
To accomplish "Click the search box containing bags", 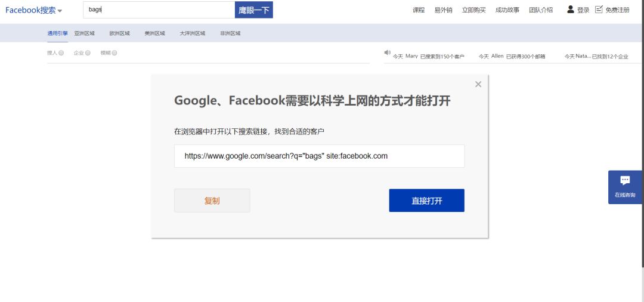I will [159, 10].
